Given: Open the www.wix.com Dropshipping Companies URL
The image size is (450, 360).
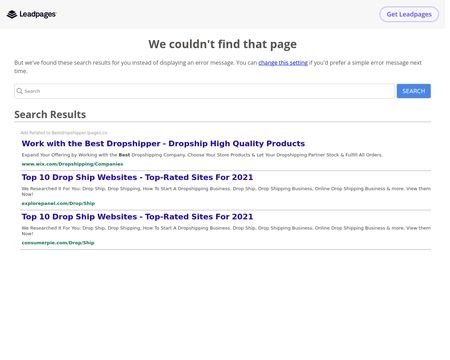Looking at the screenshot, I should click(72, 164).
